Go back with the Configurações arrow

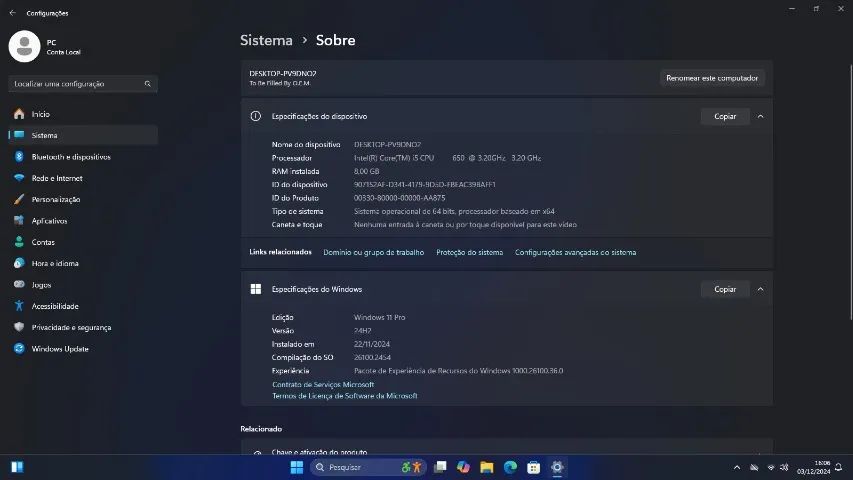pos(13,13)
